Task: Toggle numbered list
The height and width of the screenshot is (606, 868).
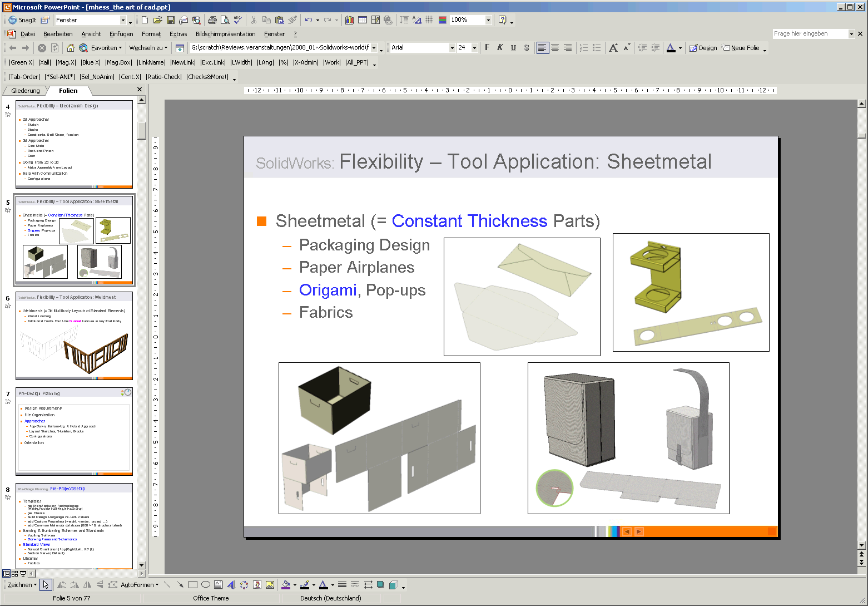Action: pyautogui.click(x=584, y=48)
